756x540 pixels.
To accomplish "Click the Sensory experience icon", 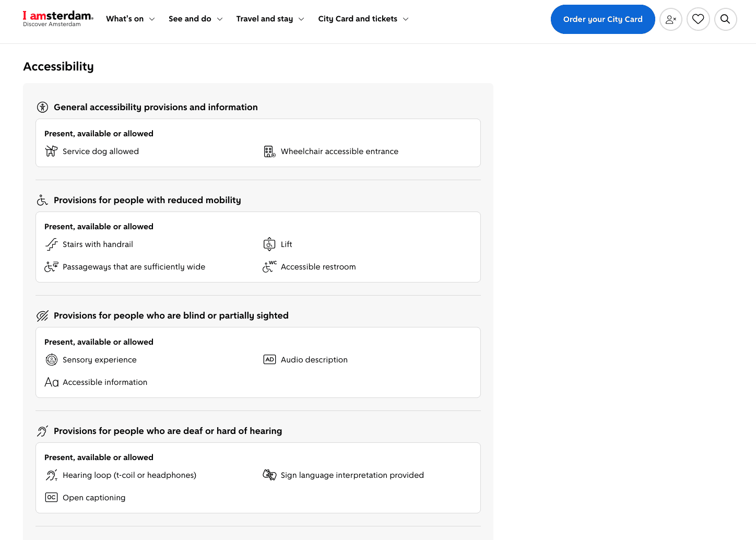I will 51,359.
